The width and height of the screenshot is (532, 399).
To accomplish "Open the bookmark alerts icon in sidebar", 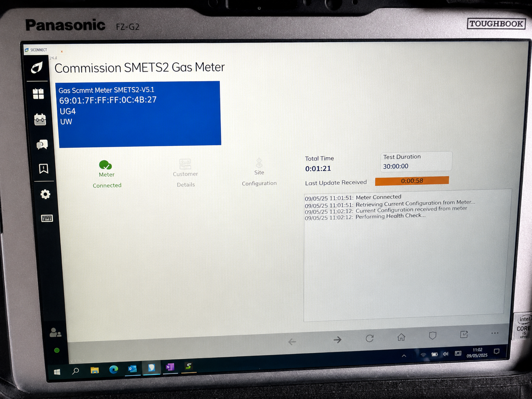I will click(44, 169).
